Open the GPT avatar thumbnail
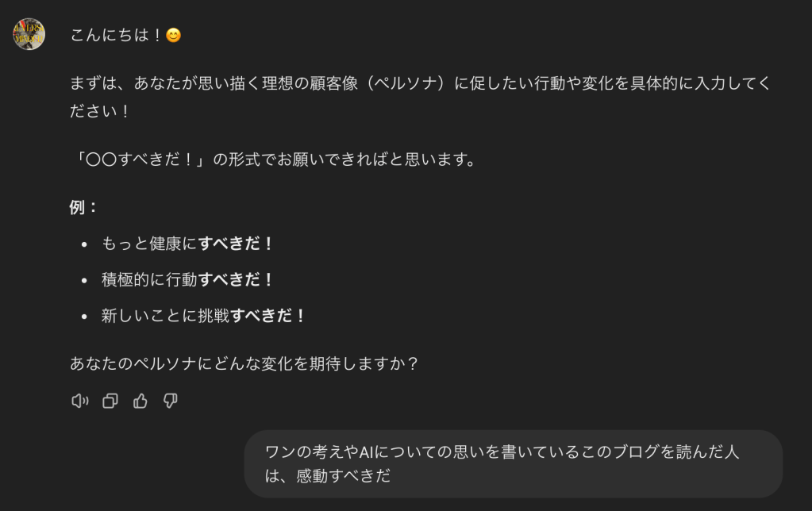Screen dimensions: 812x511 [x=29, y=34]
